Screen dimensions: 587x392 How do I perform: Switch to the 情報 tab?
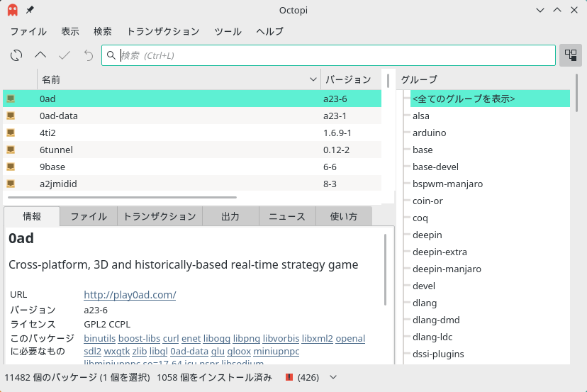(32, 216)
